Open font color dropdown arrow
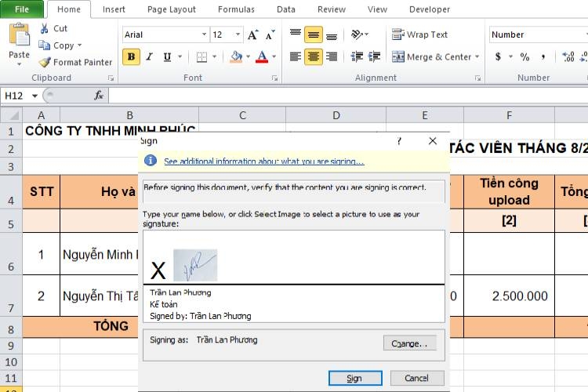588x392 pixels. [x=274, y=57]
